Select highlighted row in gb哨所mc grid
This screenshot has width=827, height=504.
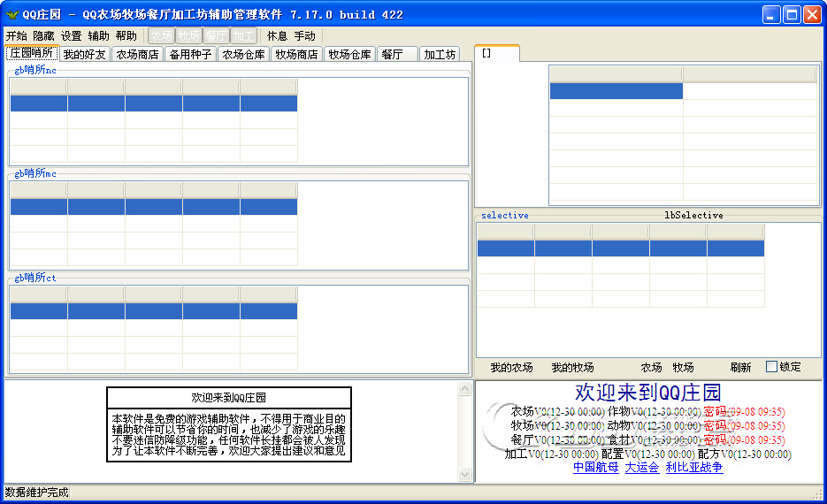pyautogui.click(x=154, y=207)
